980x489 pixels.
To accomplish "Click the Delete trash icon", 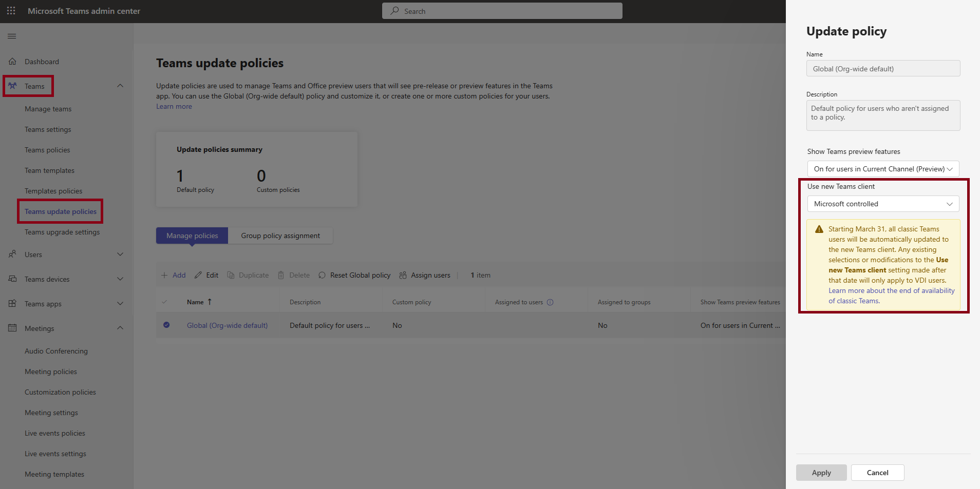I will (281, 275).
